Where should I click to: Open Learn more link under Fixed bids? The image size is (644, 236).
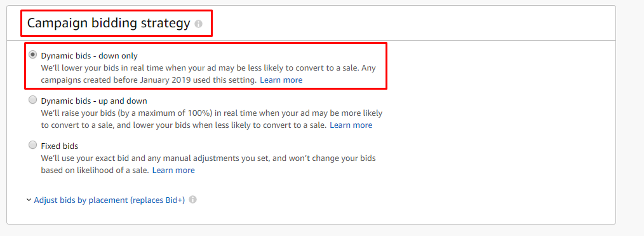point(173,170)
